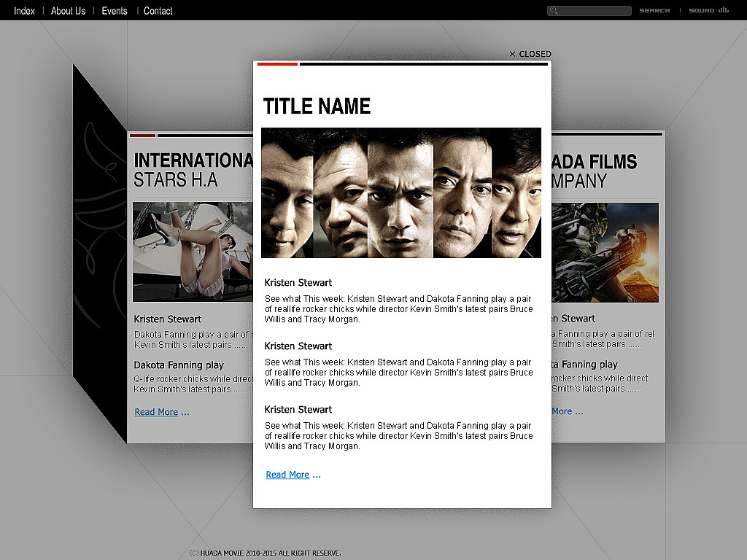This screenshot has width=747, height=560.
Task: Click the ADA FILMS heading on right card
Action: (x=594, y=162)
